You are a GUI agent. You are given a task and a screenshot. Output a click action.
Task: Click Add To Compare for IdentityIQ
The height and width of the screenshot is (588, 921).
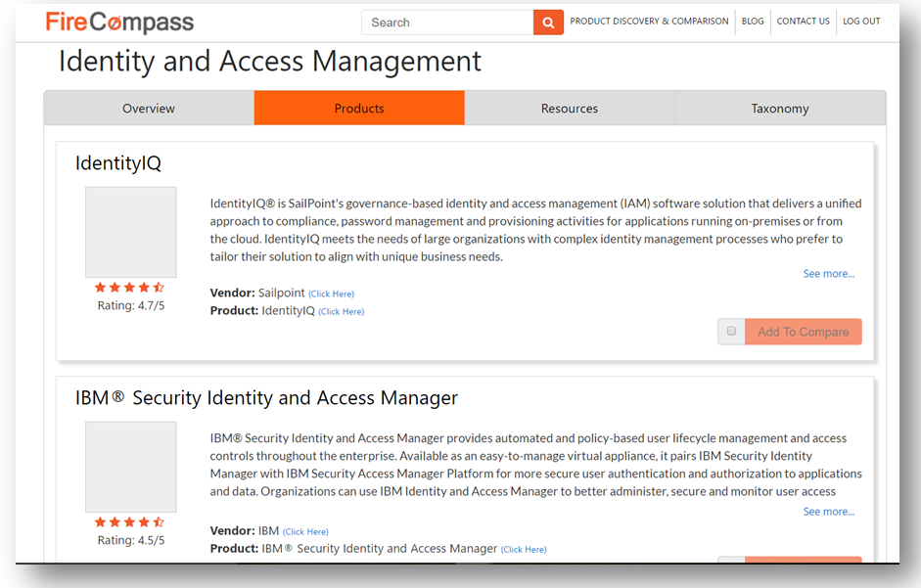tap(803, 332)
